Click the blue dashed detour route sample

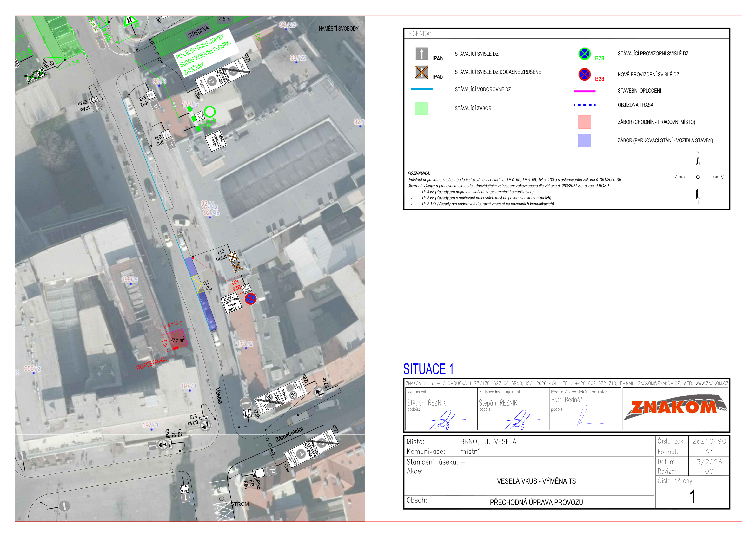coord(584,105)
